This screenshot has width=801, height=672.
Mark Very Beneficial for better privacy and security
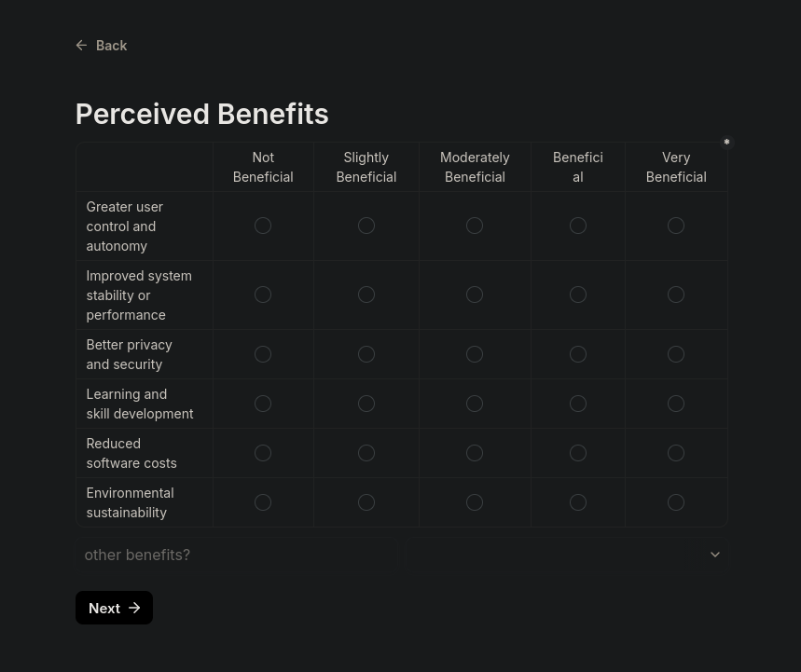[x=676, y=354]
